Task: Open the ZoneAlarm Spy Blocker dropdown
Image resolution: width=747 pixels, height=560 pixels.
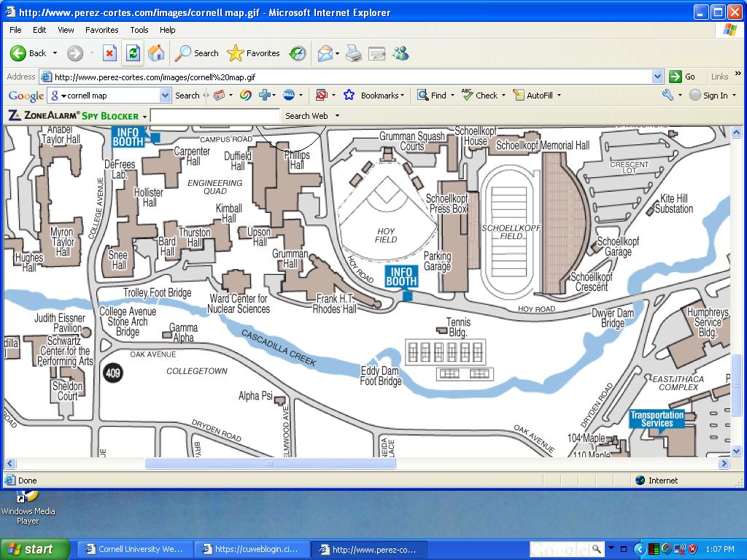Action: pos(144,116)
